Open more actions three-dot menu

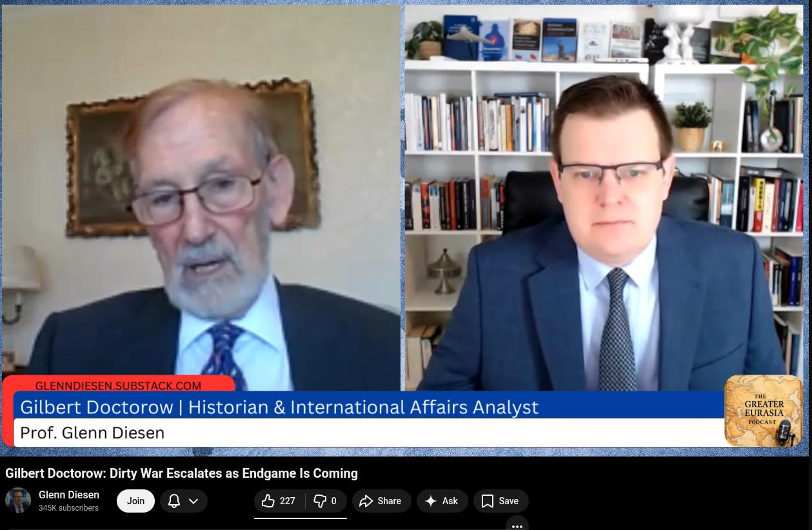click(x=517, y=525)
